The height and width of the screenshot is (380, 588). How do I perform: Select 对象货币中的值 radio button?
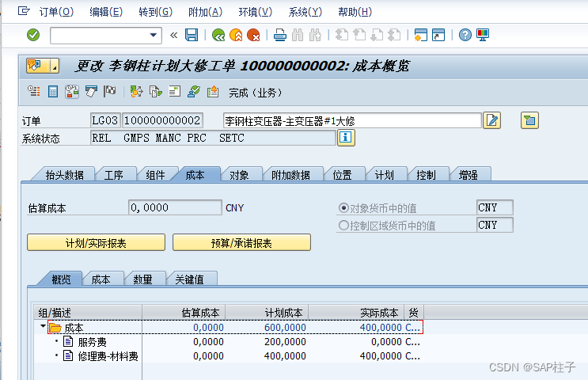pyautogui.click(x=343, y=207)
